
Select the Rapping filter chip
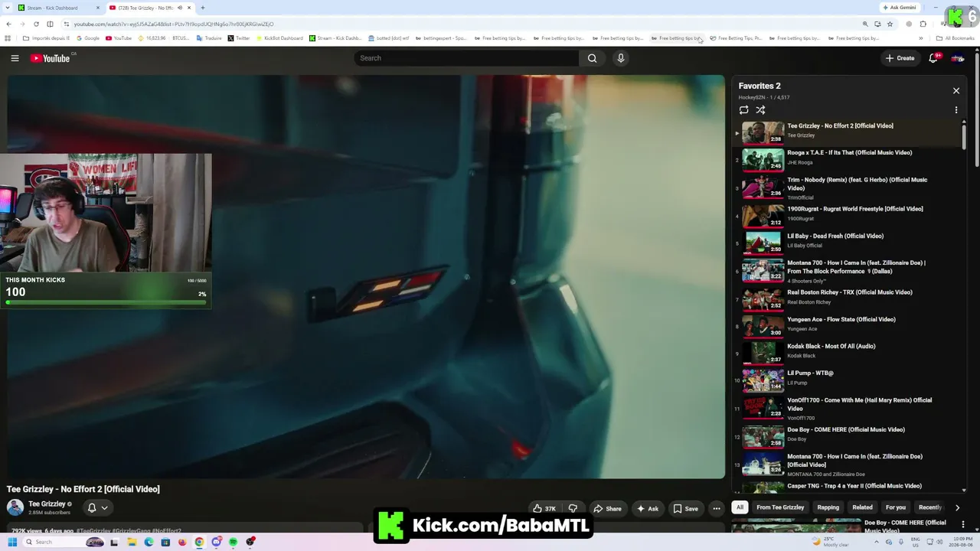point(828,507)
